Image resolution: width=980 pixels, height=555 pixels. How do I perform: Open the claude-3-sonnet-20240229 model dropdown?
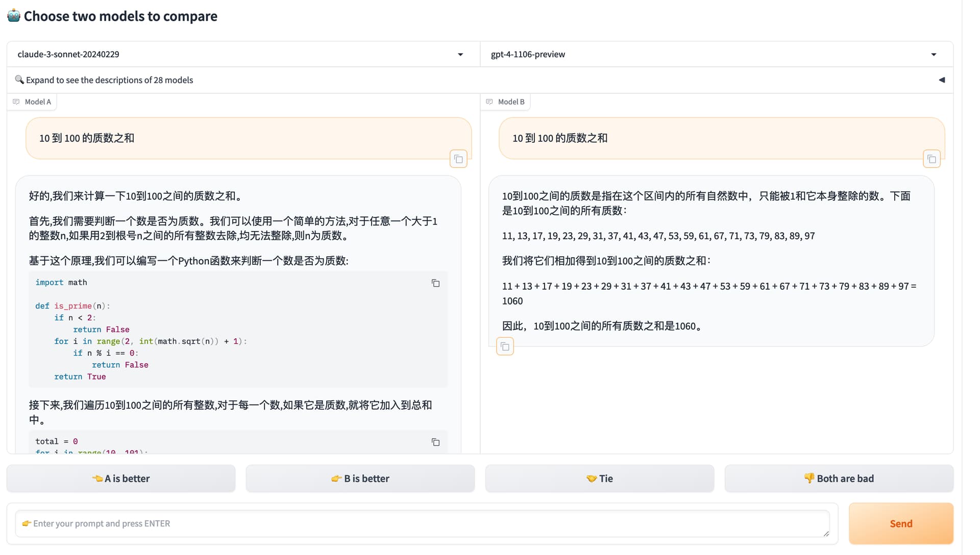pos(243,54)
